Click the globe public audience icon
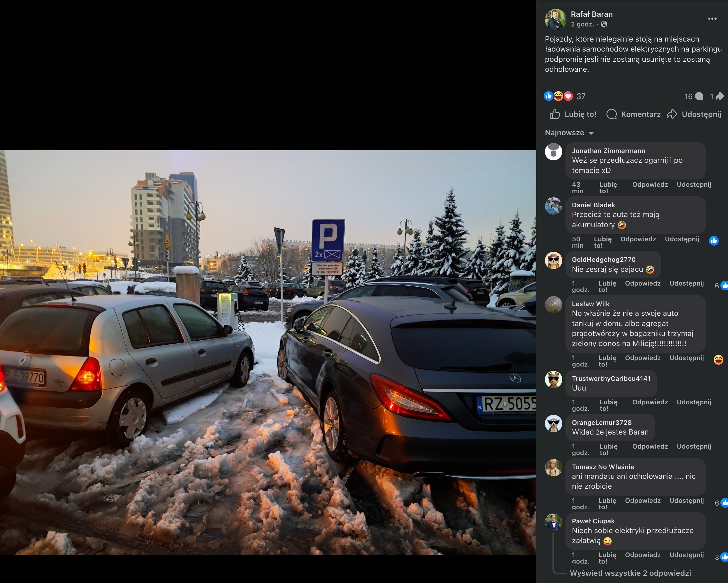728x583 pixels. point(604,24)
